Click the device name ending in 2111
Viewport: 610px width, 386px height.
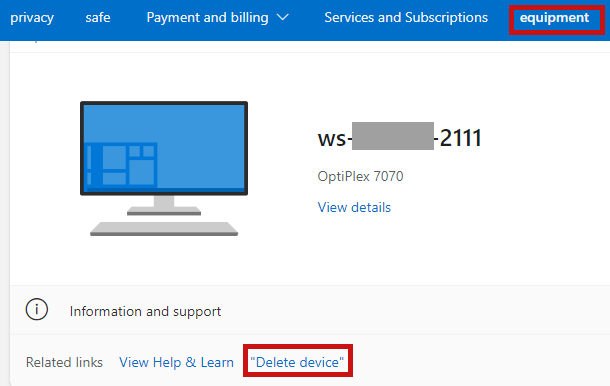(400, 137)
